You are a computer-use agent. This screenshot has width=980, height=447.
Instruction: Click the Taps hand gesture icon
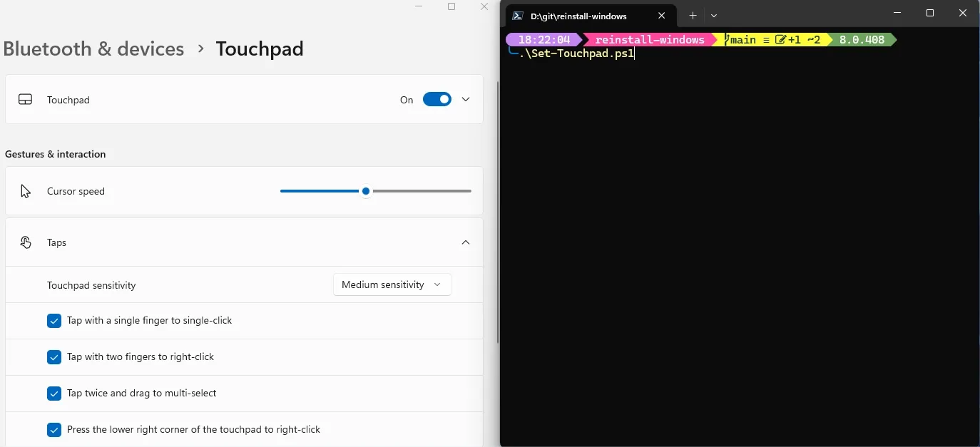pyautogui.click(x=26, y=242)
